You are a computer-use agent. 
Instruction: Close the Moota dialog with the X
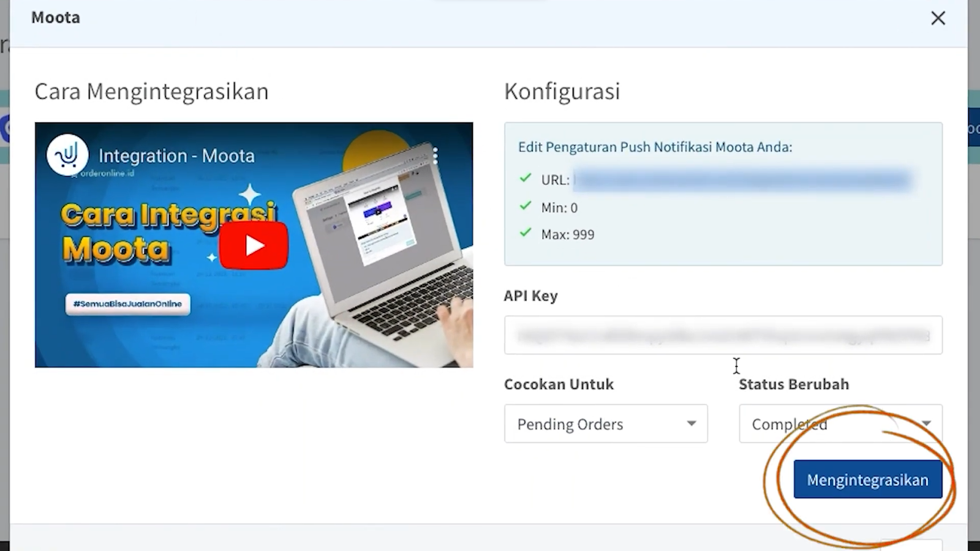tap(938, 18)
